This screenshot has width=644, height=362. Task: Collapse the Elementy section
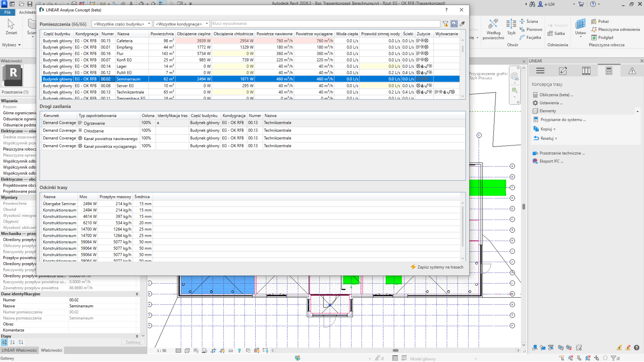[x=637, y=111]
